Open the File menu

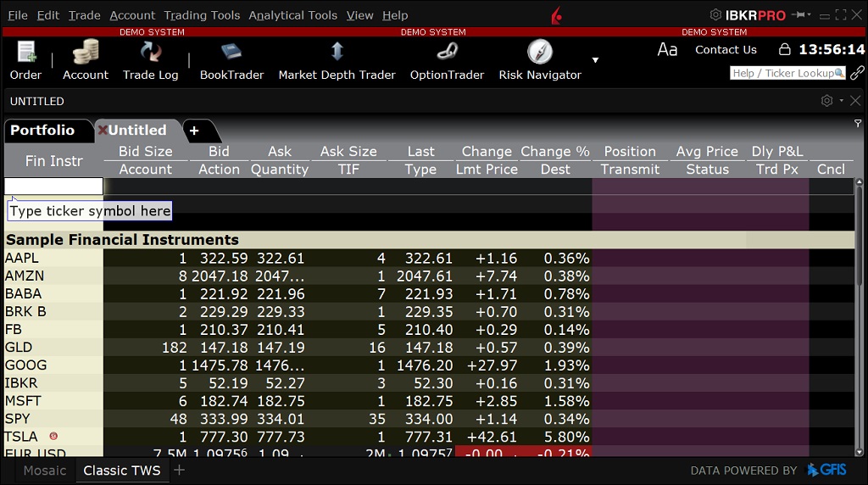click(18, 15)
